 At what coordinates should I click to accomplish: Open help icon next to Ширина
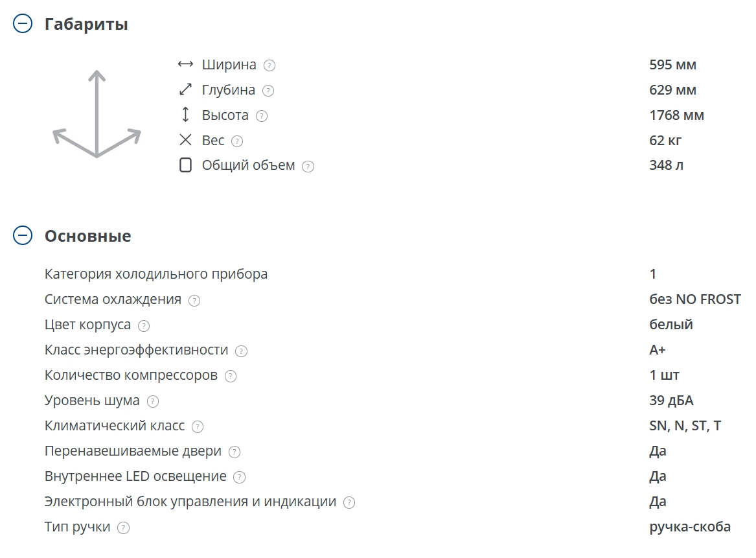pyautogui.click(x=269, y=65)
